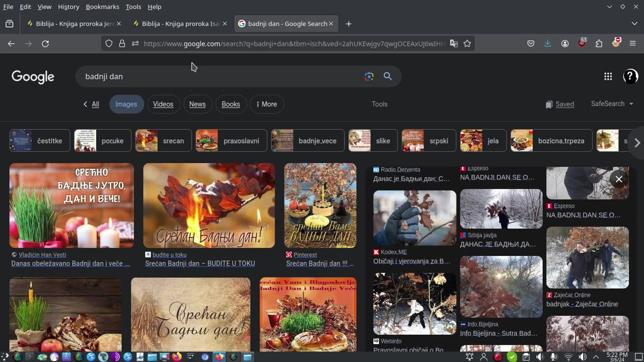Open Kodex.ME glove and oak branch thumbnail
This screenshot has width=644, height=362.
click(x=415, y=218)
